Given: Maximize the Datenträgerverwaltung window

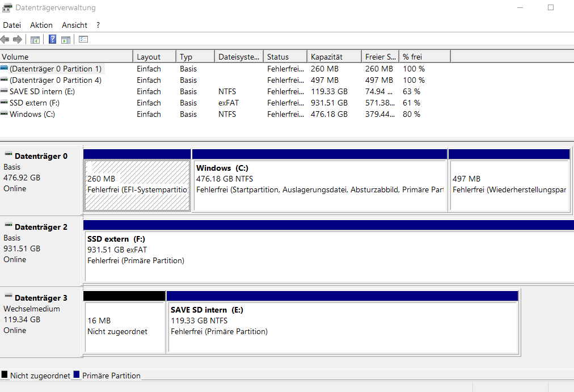Looking at the screenshot, I should [551, 8].
